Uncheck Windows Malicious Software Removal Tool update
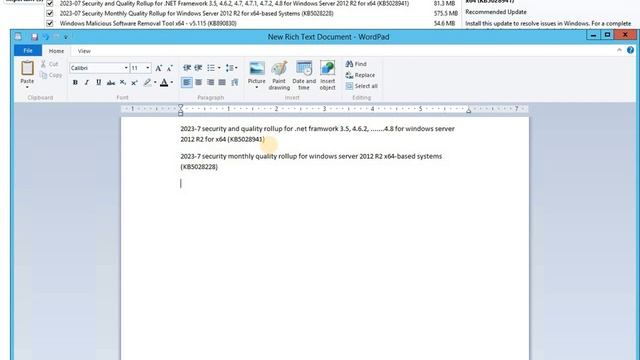 50,23
